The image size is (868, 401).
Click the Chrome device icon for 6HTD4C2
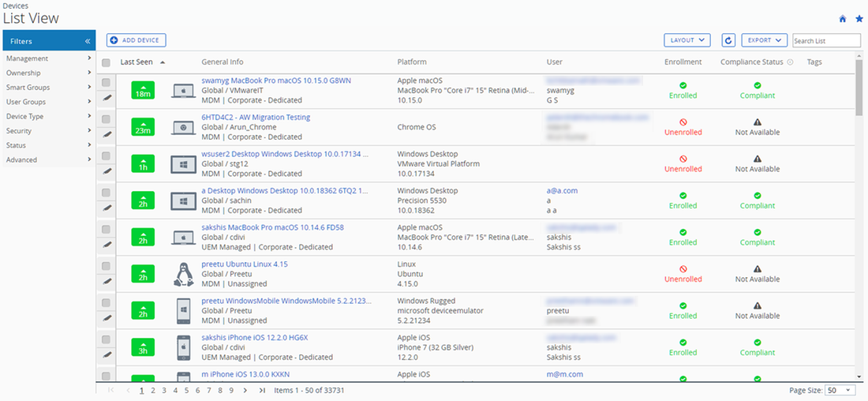pos(183,127)
